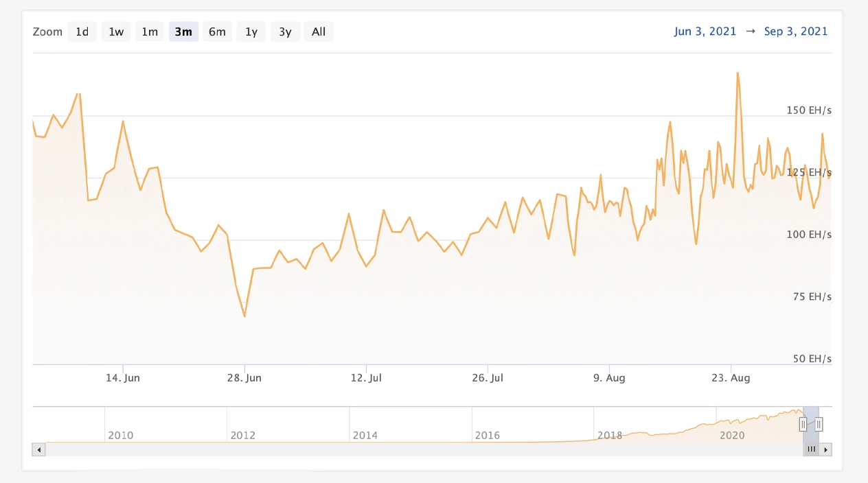Click the 75 EH/s axis label

[x=812, y=297]
